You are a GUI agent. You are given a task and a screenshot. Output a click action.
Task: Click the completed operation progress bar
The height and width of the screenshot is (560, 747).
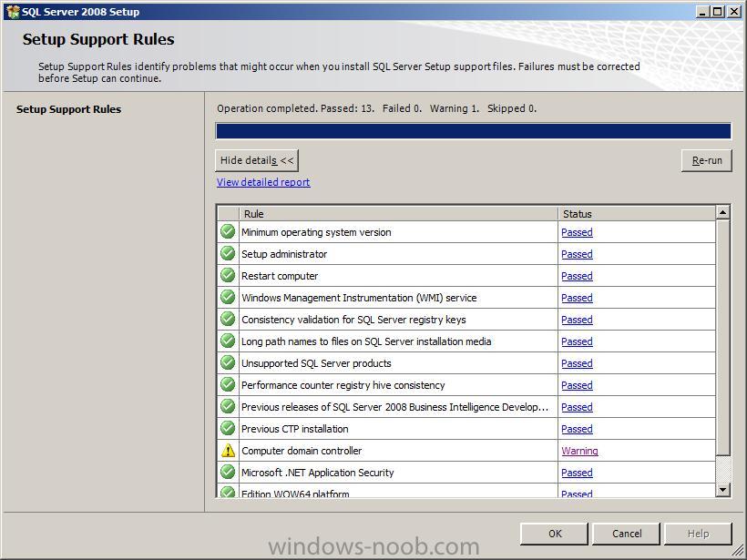pyautogui.click(x=473, y=131)
